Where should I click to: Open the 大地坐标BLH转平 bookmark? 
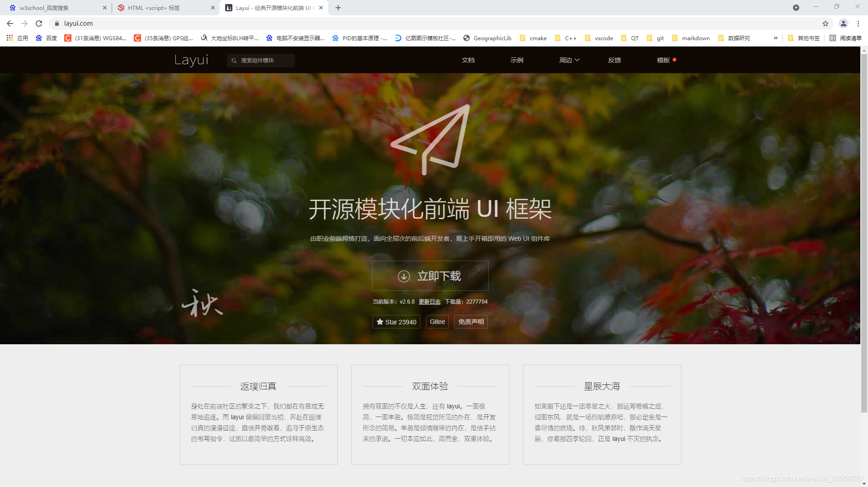[229, 38]
